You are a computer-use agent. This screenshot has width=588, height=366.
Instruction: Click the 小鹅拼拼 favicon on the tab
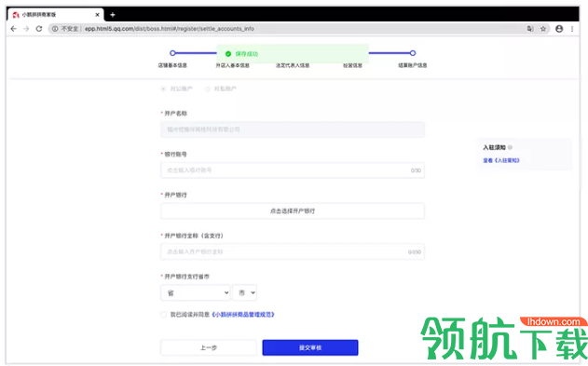tap(16, 15)
